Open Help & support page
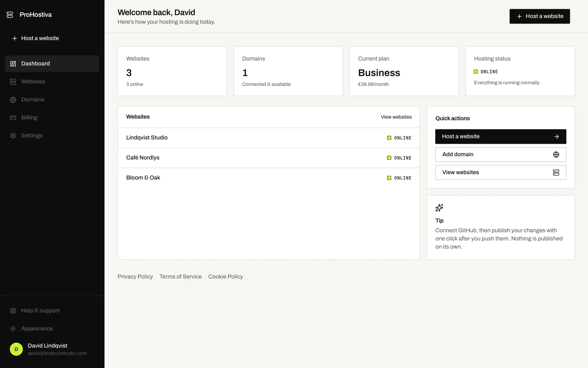 (52, 310)
